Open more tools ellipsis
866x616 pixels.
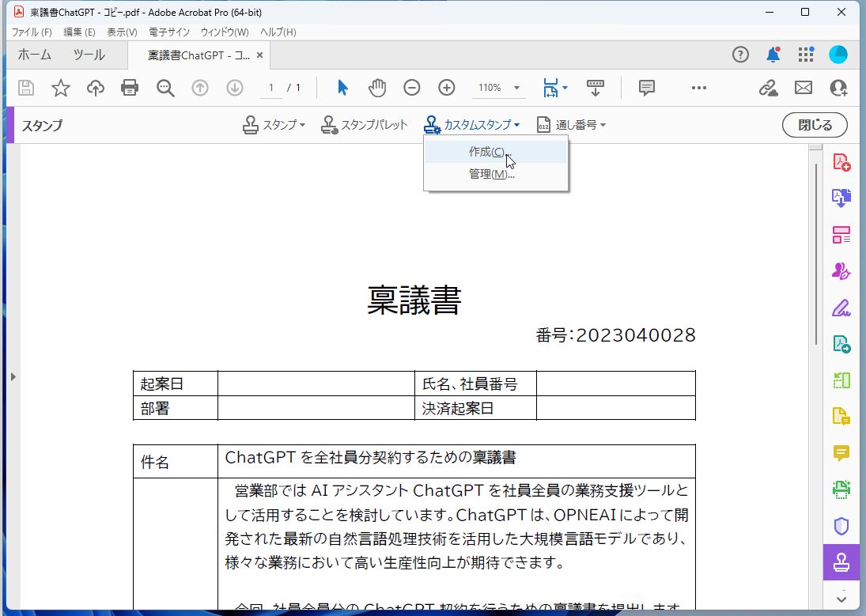click(x=698, y=88)
